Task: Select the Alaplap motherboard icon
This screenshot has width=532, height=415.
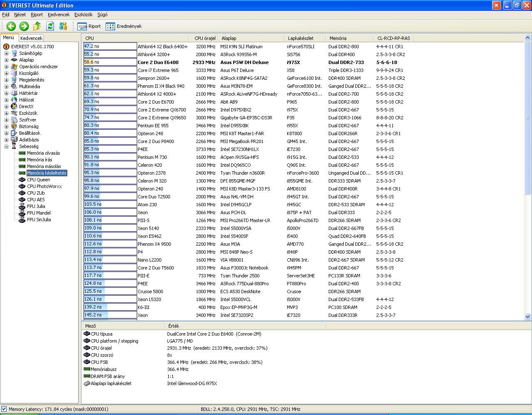Action: 14,60
